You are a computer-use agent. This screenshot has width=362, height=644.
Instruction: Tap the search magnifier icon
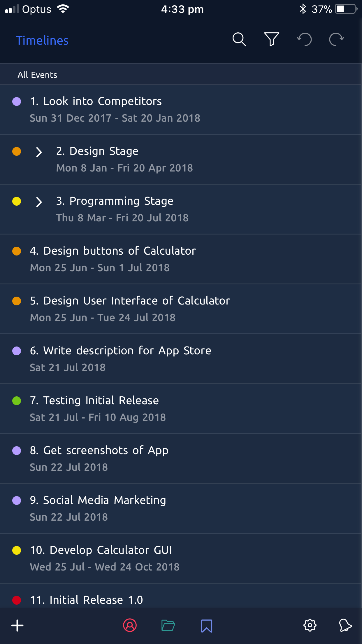(x=239, y=39)
